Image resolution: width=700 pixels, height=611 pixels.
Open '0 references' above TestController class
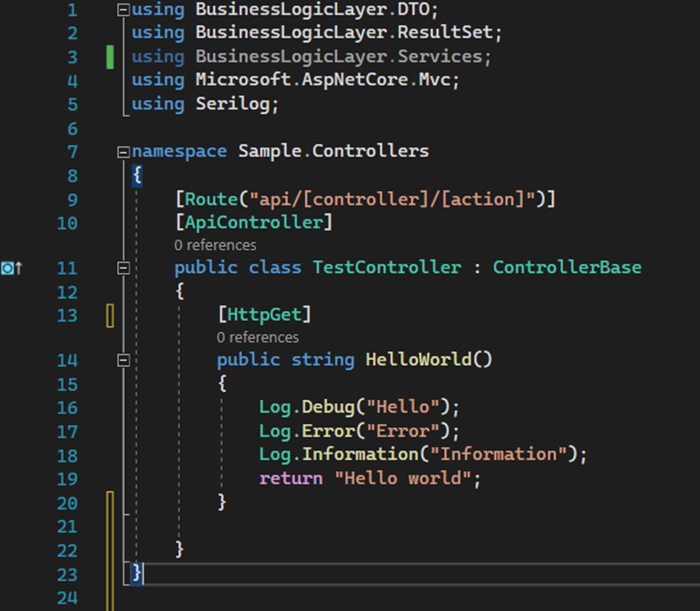tap(215, 245)
